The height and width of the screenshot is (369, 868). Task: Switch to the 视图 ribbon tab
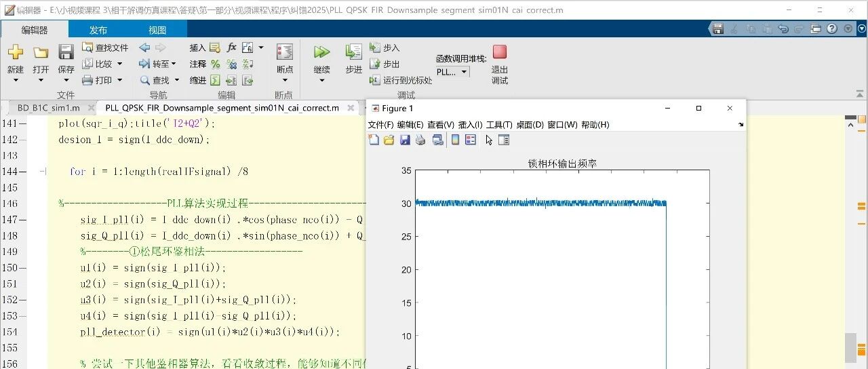pos(157,30)
